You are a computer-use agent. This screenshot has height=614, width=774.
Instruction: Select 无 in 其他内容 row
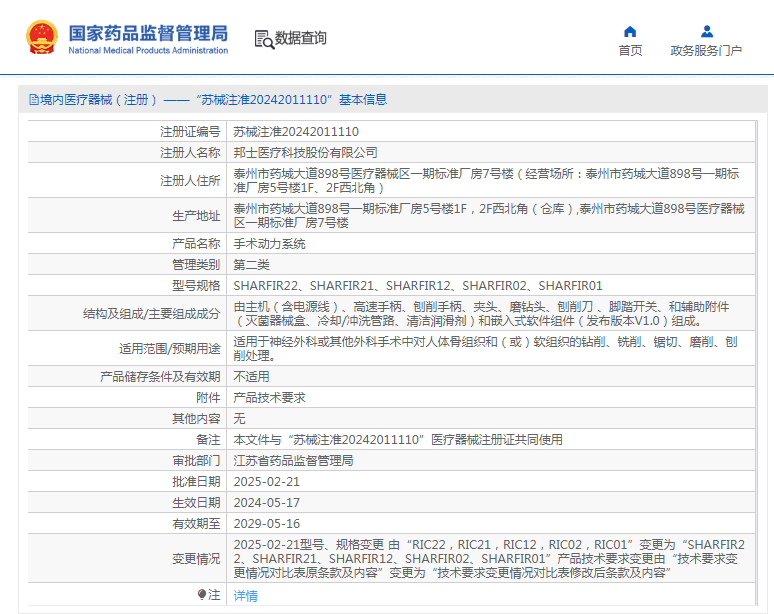[239, 419]
